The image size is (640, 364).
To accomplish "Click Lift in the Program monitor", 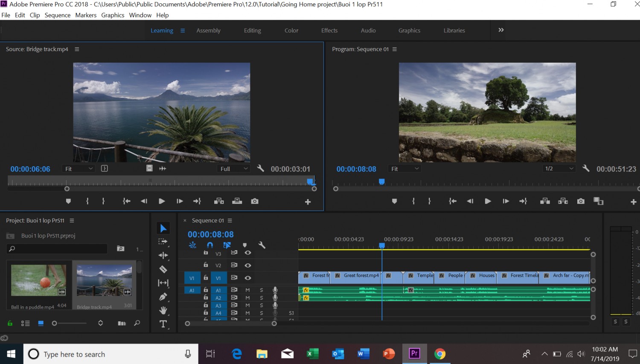I will pos(545,201).
